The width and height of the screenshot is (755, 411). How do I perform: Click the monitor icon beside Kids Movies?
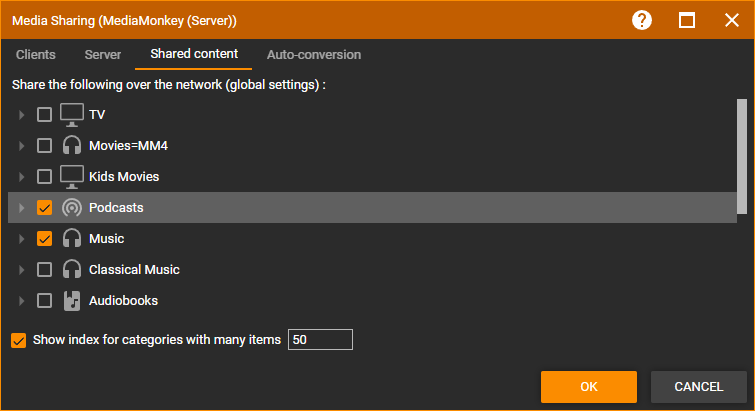pyautogui.click(x=72, y=177)
